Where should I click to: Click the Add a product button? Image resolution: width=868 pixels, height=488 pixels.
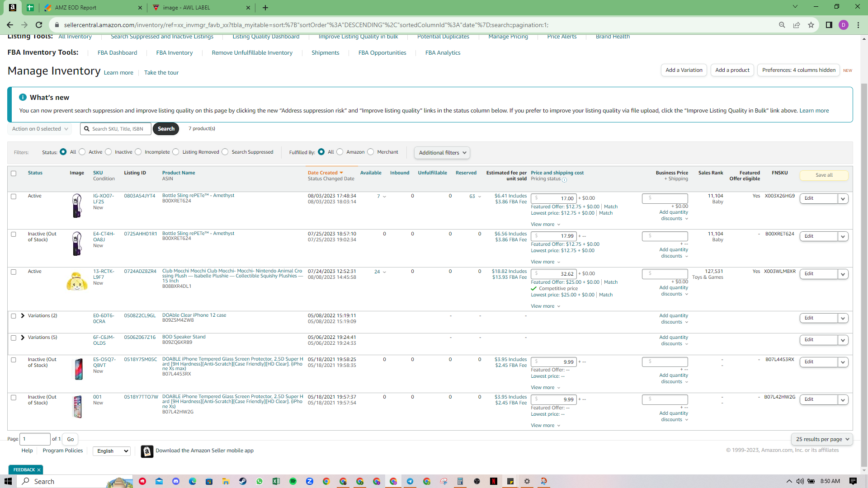732,70
